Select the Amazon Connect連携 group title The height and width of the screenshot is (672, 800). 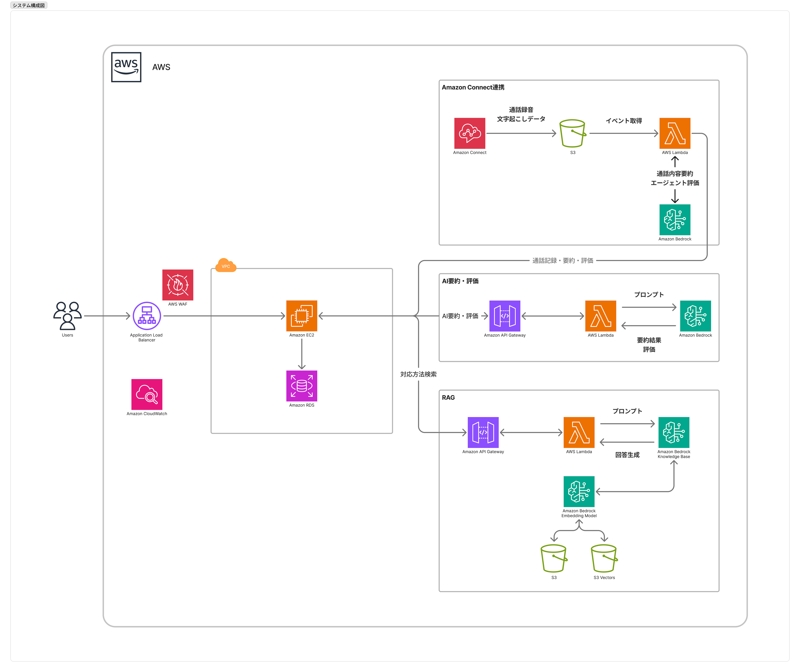coord(473,87)
